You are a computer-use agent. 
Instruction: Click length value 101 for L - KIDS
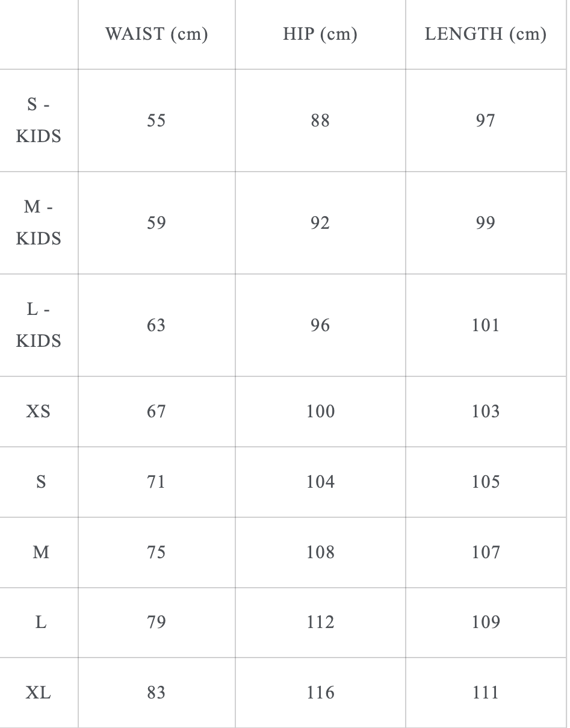coord(486,325)
